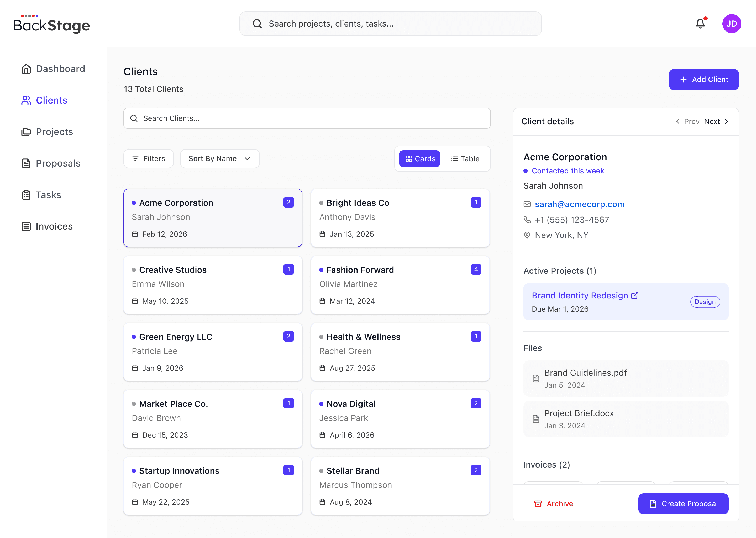This screenshot has height=538, width=756.
Task: Click the sarah@acmecorp.com email link
Action: click(580, 204)
